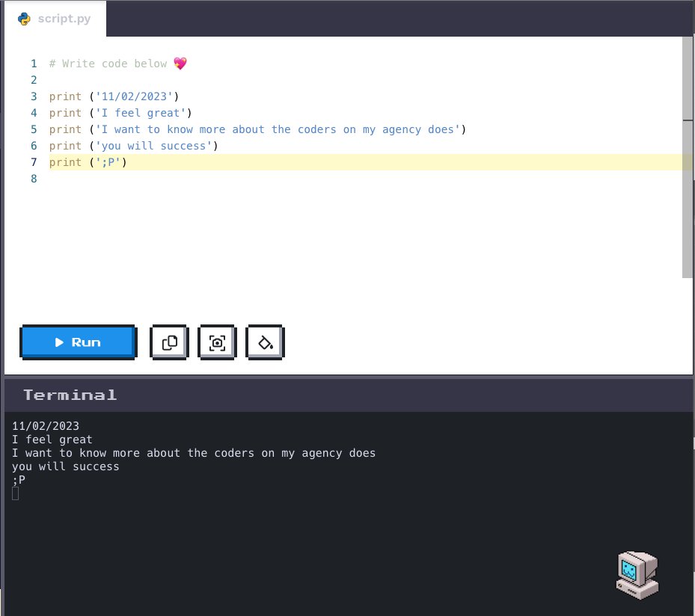Click terminal output 'I feel great'
Viewport: 695px width, 616px height.
click(52, 440)
